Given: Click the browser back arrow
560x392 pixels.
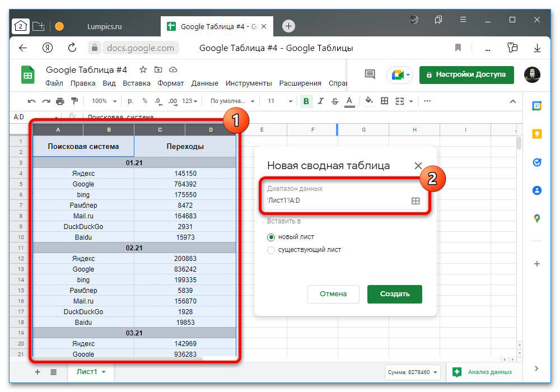Looking at the screenshot, I should pos(23,48).
